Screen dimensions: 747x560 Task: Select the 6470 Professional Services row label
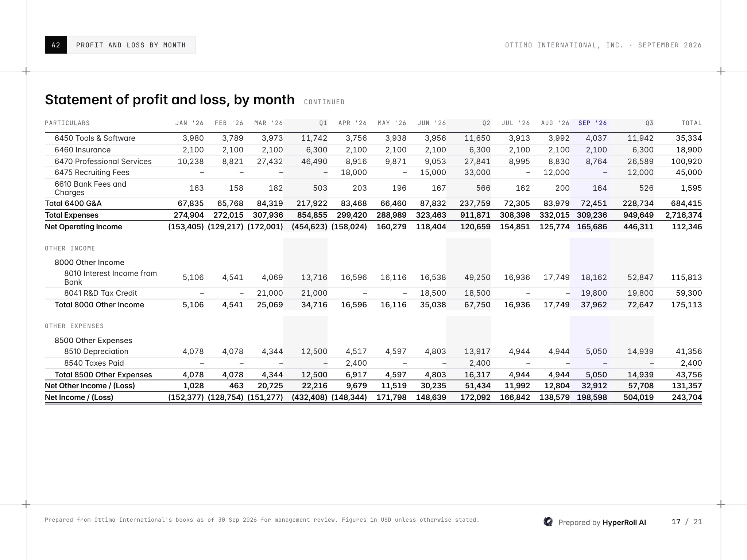coord(103,162)
